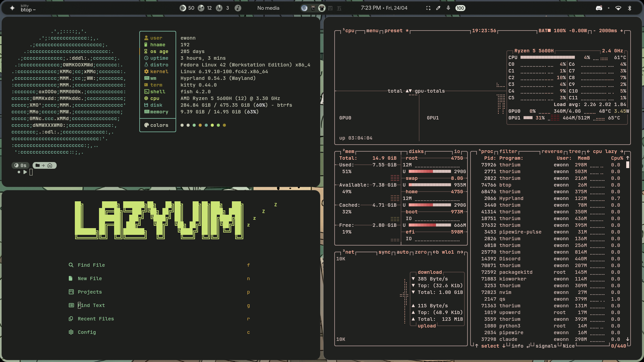The width and height of the screenshot is (644, 362).
Task: Toggle auto scaling in net box
Action: click(x=402, y=252)
